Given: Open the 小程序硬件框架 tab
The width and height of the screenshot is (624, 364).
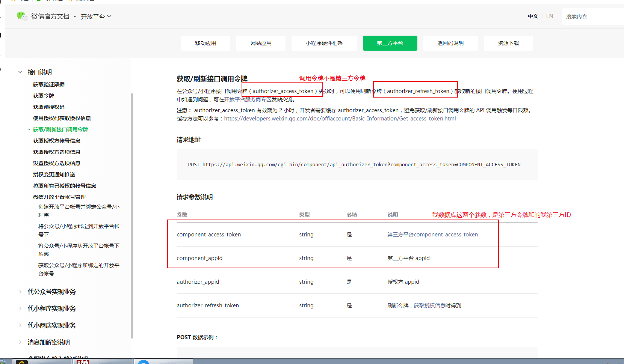Looking at the screenshot, I should click(324, 43).
